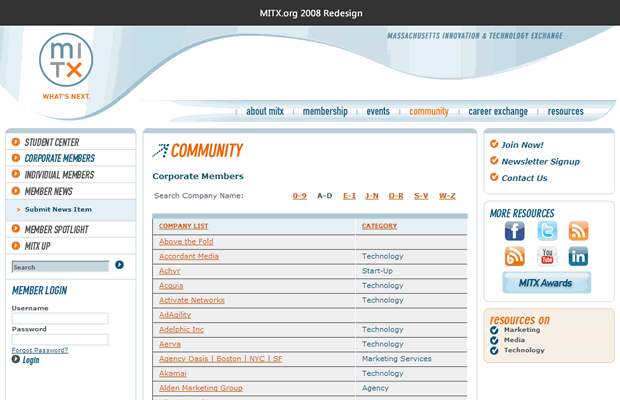Open Acquia company link
The height and width of the screenshot is (400, 620).
coord(171,285)
